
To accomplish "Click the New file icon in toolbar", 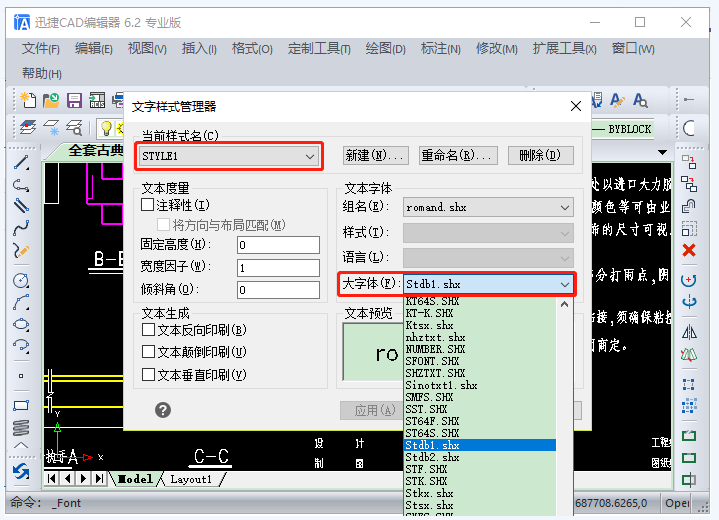I will (28, 100).
